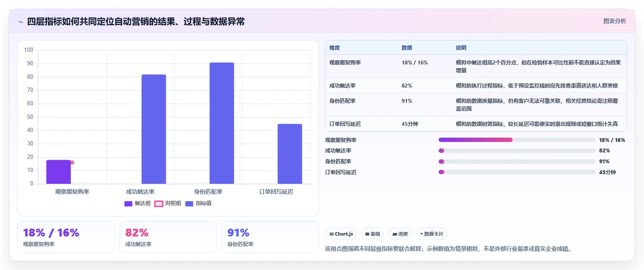Toggle the 指标值 legend swatch
This screenshot has height=270, width=644.
pyautogui.click(x=189, y=203)
